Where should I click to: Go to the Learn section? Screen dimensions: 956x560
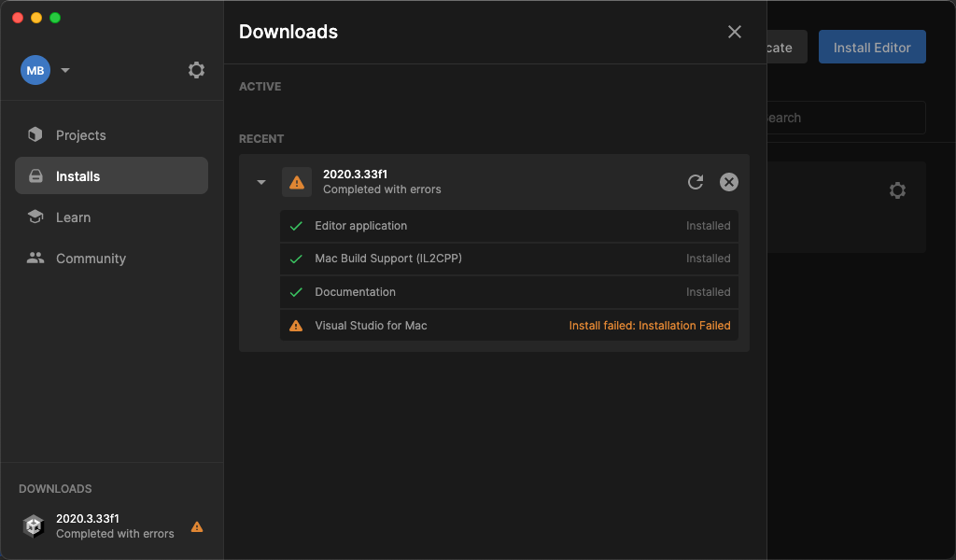[x=73, y=217]
